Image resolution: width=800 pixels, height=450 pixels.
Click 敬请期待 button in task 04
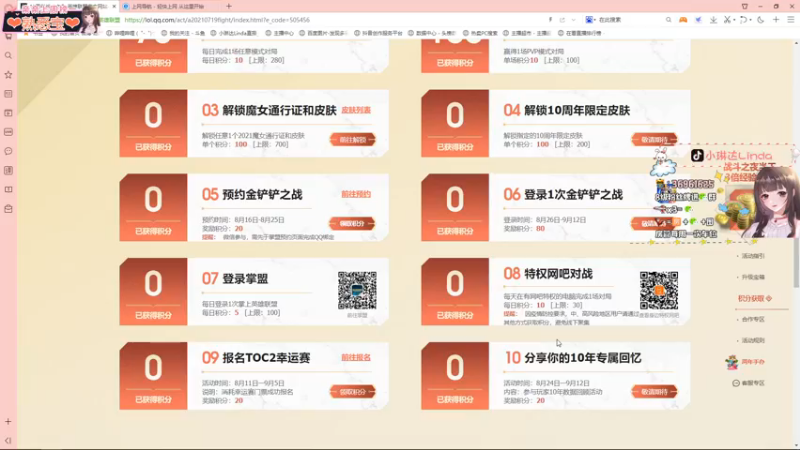pos(654,139)
